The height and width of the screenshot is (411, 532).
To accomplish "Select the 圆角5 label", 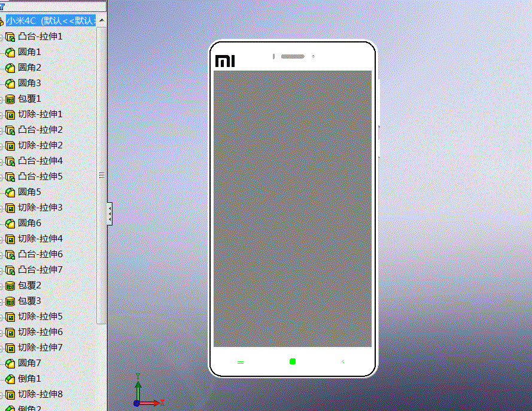I will 29,192.
